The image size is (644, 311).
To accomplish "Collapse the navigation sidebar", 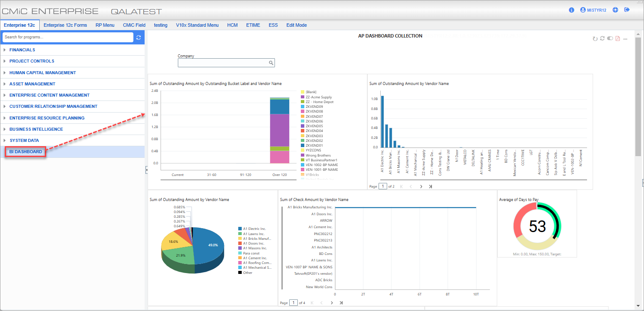I will pyautogui.click(x=147, y=170).
